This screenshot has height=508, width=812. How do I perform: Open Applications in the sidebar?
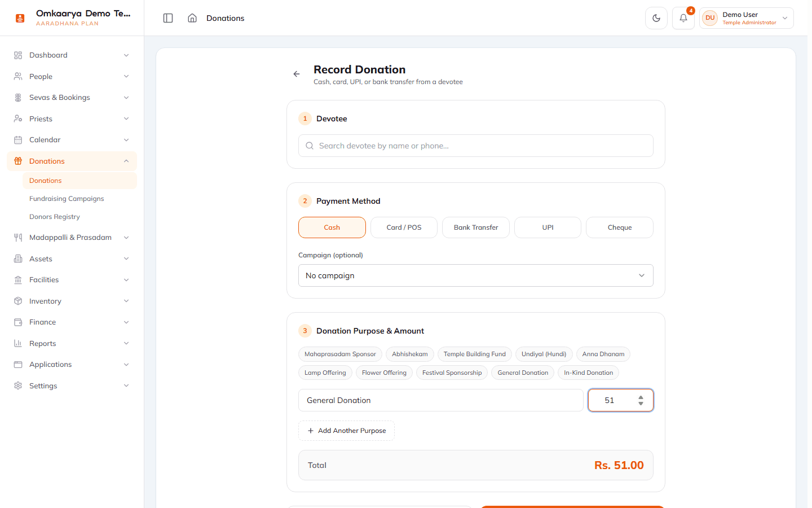[x=72, y=365]
